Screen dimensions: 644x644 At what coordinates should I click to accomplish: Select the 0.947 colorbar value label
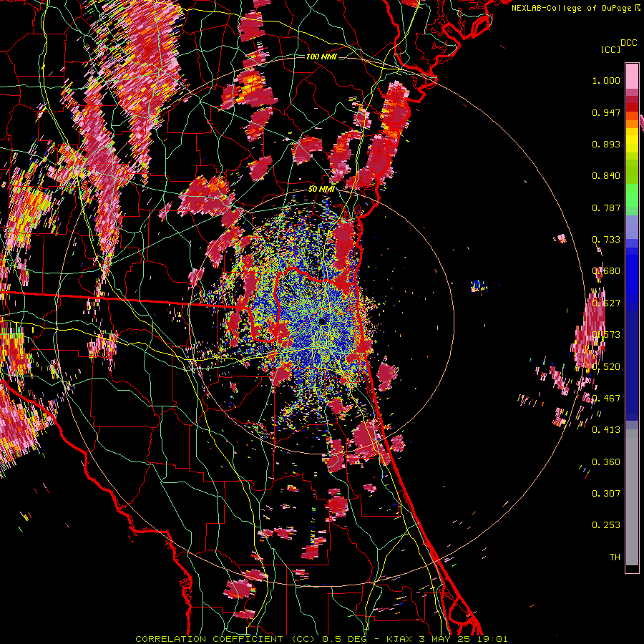pos(606,112)
